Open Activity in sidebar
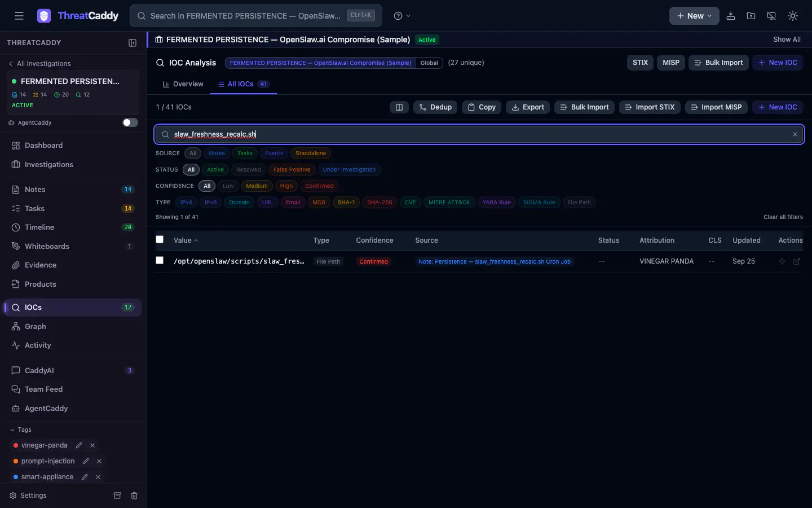 [73, 345]
